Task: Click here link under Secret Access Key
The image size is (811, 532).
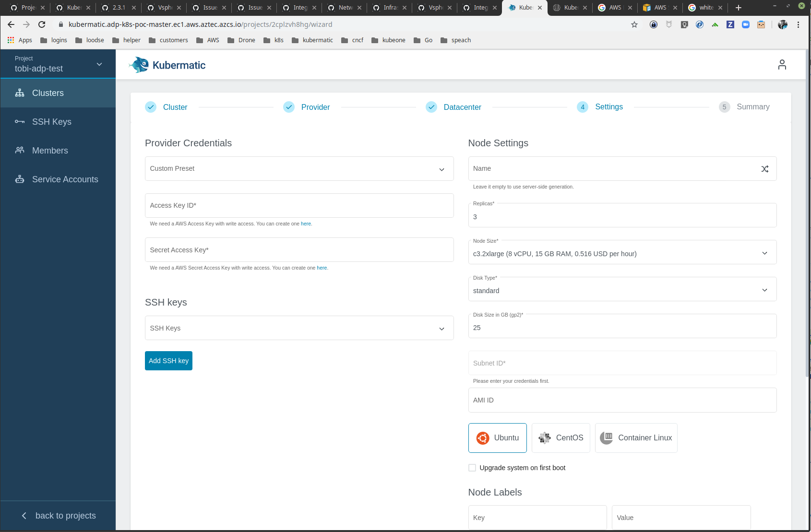Action: [x=322, y=268]
